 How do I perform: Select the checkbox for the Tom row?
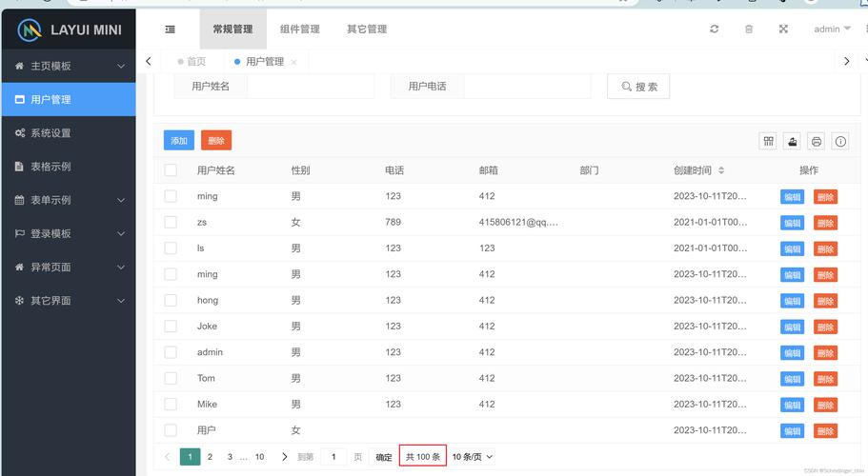(171, 378)
